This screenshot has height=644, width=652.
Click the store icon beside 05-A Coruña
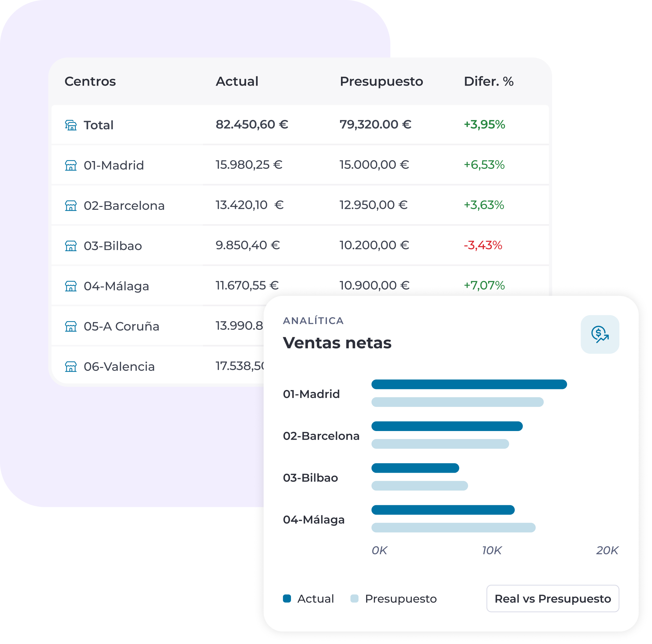click(71, 326)
